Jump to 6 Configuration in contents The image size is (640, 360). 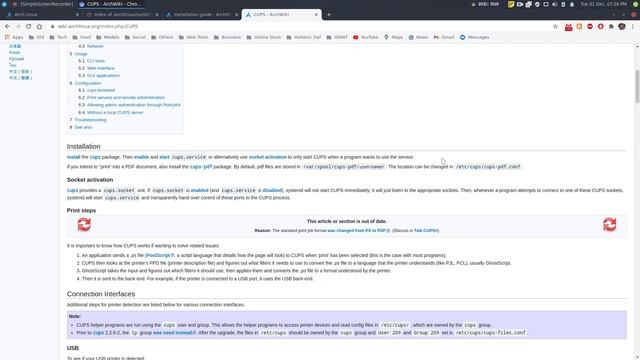(x=85, y=83)
